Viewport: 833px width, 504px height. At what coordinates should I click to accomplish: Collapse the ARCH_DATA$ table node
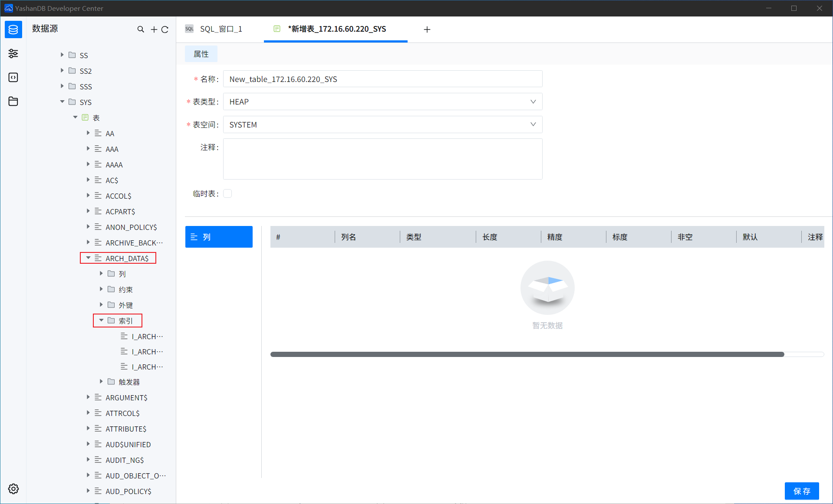pos(88,258)
